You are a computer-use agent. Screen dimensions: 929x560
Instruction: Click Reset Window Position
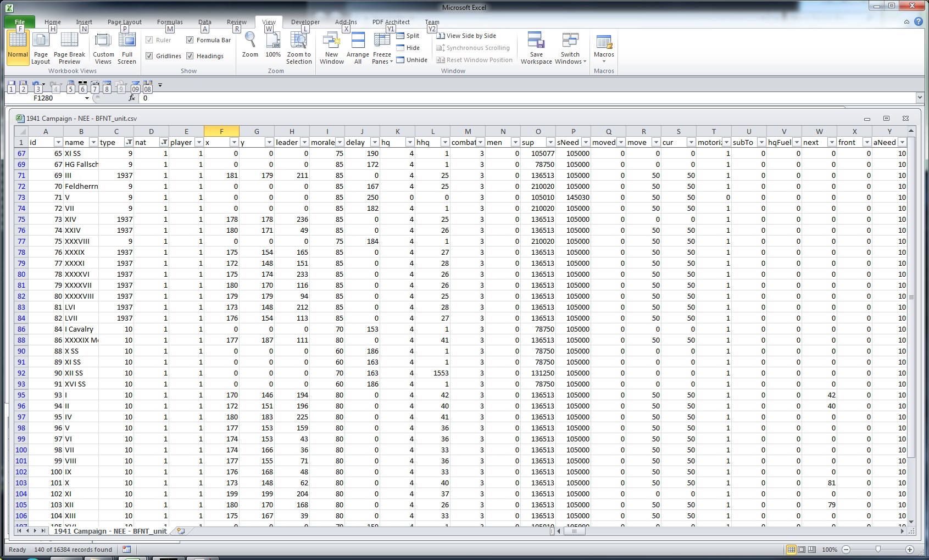(x=475, y=60)
